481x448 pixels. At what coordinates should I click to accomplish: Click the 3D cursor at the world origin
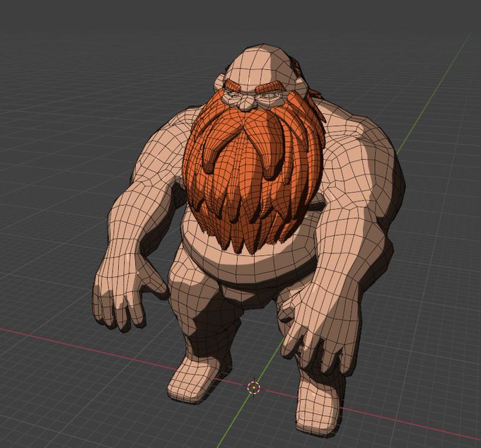pyautogui.click(x=254, y=388)
